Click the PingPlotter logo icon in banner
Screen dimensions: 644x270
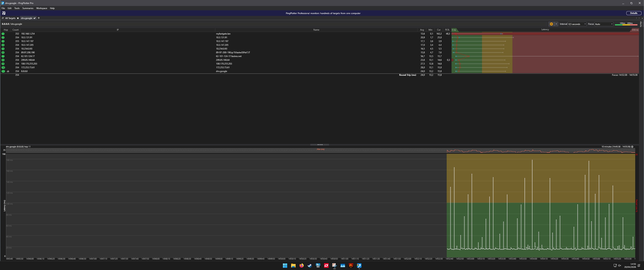click(4, 13)
